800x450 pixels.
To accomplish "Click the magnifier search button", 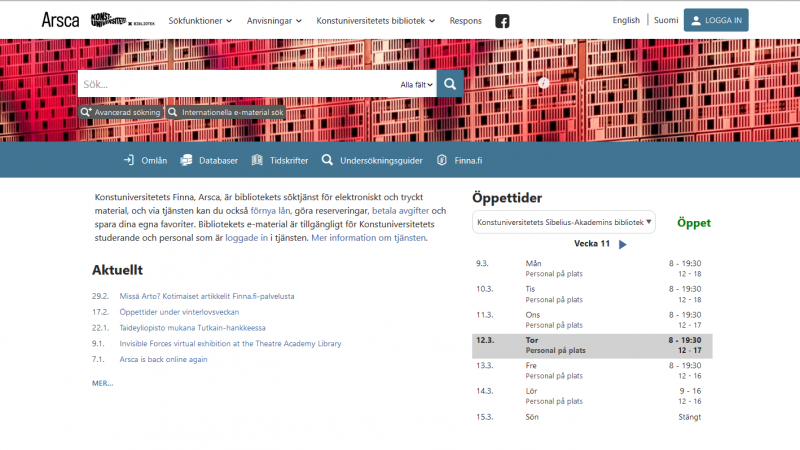I will 451,84.
